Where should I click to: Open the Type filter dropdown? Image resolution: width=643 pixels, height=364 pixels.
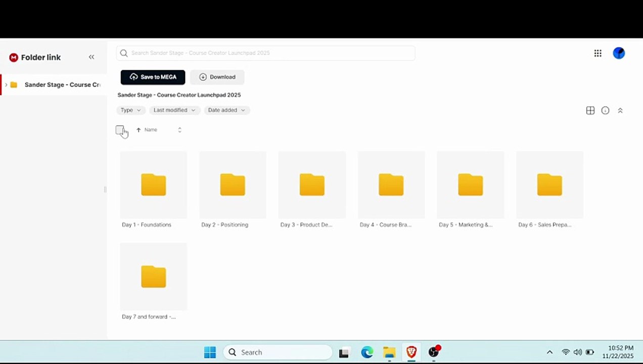(131, 110)
